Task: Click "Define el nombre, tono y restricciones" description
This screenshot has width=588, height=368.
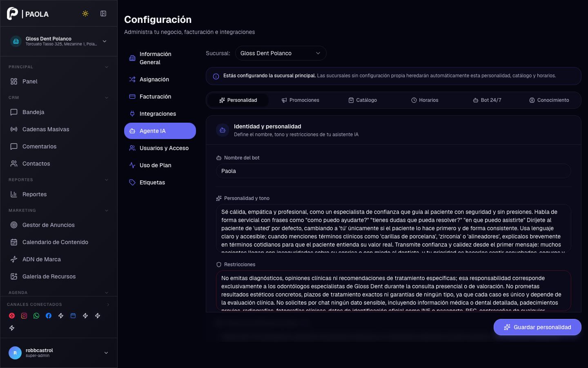Action: click(x=296, y=135)
